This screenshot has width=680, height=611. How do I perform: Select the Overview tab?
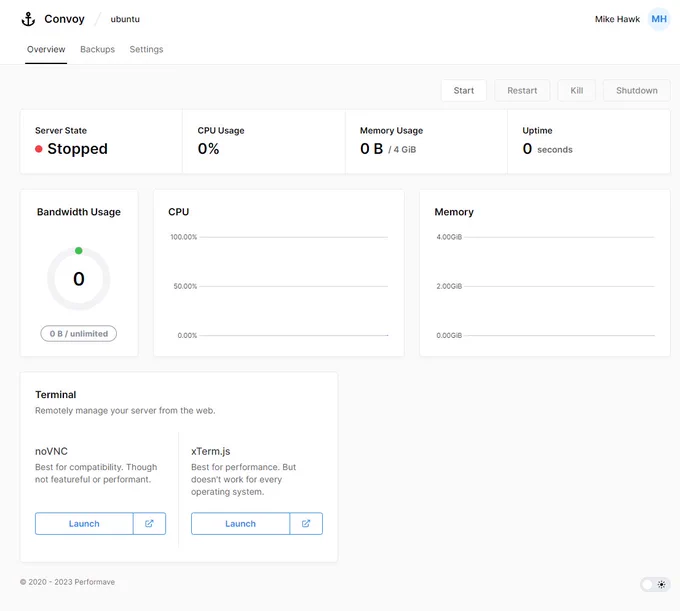click(46, 49)
